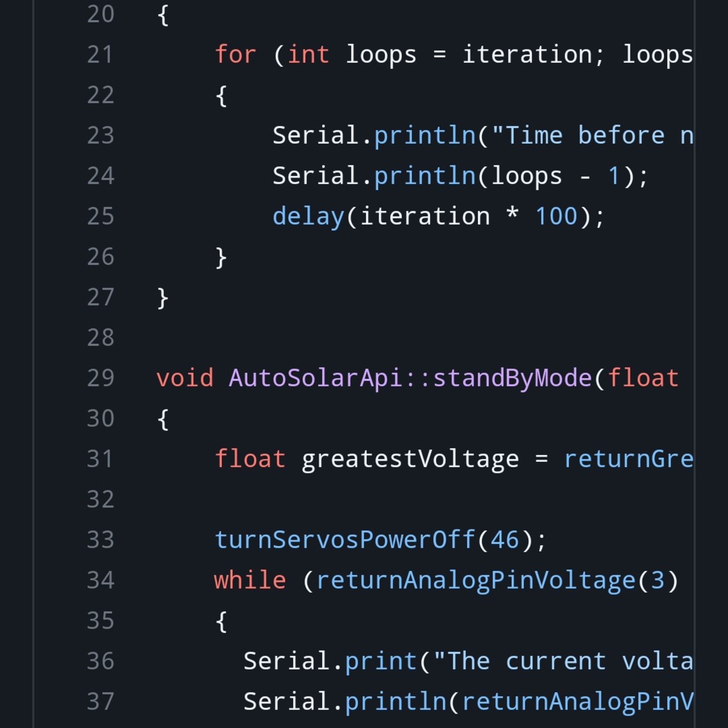Click the "The current volta" string
The width and height of the screenshot is (728, 728).
[563, 661]
